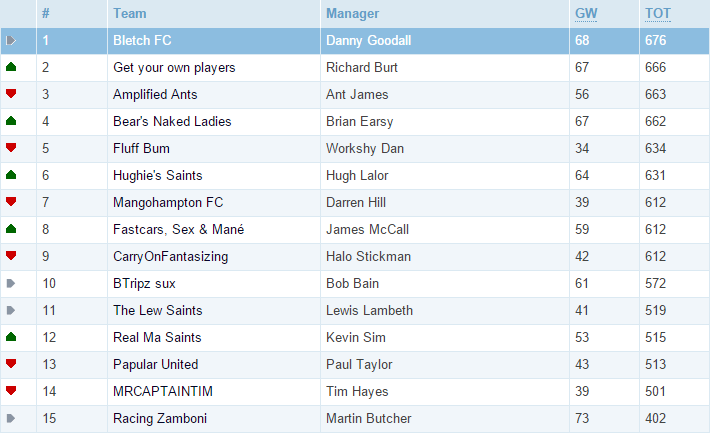This screenshot has width=710, height=433.
Task: Click grey arrow in Racing Zamboni row
Action: pyautogui.click(x=11, y=418)
